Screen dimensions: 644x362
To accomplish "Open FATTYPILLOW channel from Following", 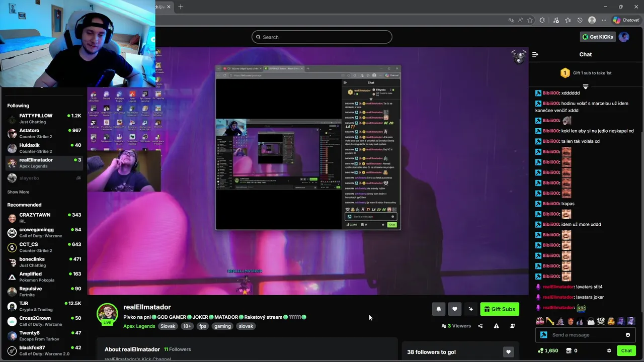I will [44, 119].
